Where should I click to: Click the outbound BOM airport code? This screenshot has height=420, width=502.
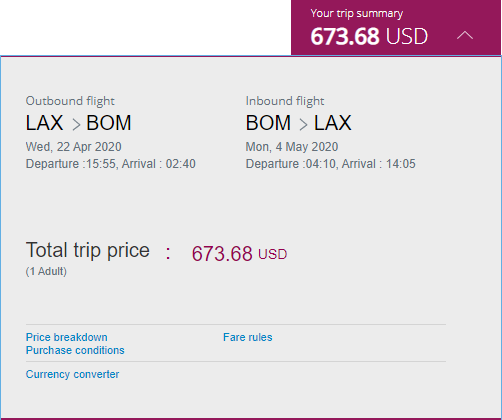pyautogui.click(x=109, y=123)
